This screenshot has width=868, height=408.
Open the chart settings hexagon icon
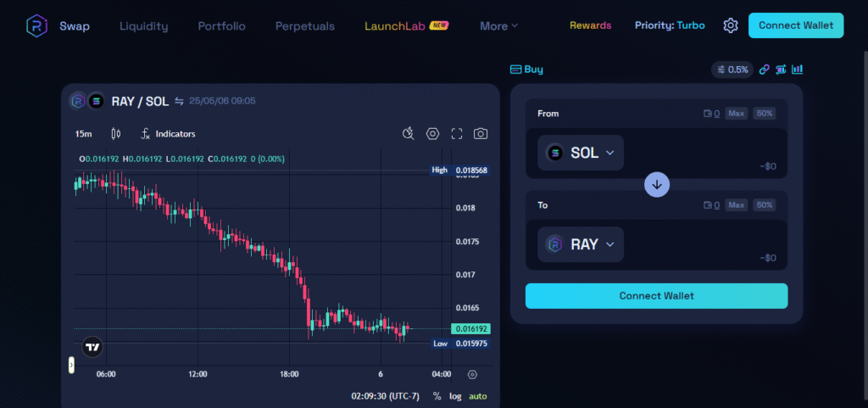432,134
